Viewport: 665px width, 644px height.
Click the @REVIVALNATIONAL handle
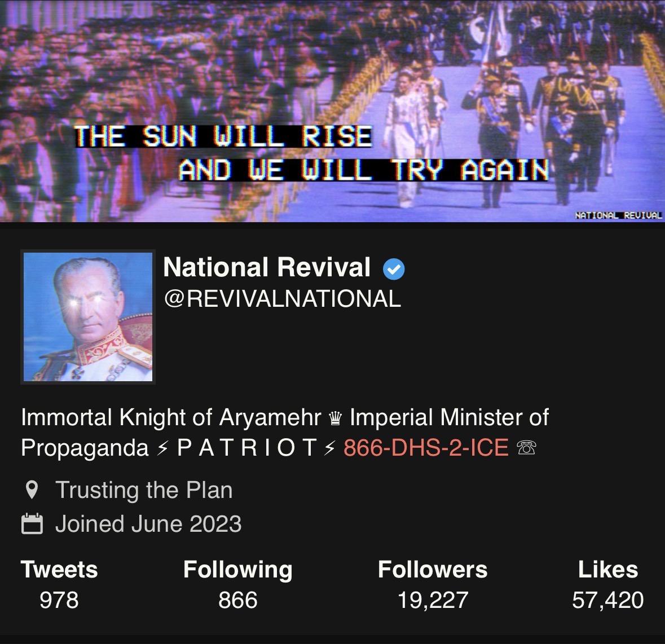pyautogui.click(x=282, y=299)
